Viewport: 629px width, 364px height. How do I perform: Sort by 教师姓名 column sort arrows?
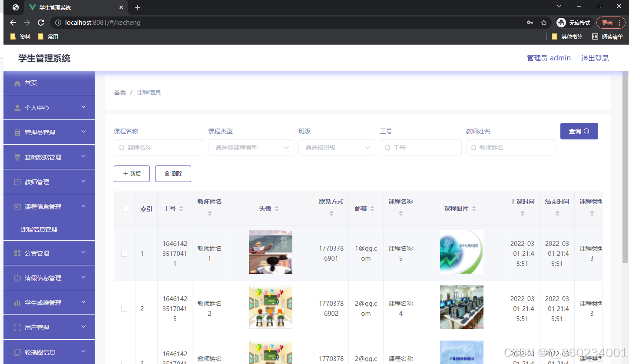(210, 213)
